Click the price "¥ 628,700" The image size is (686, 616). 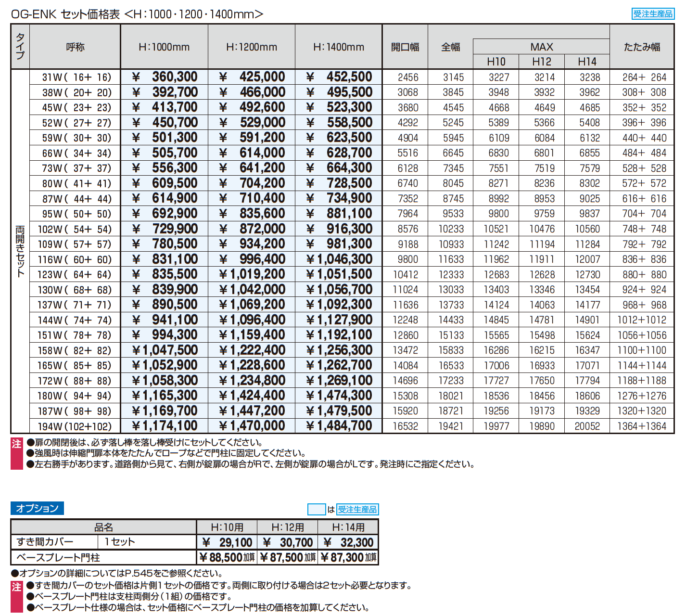click(339, 153)
